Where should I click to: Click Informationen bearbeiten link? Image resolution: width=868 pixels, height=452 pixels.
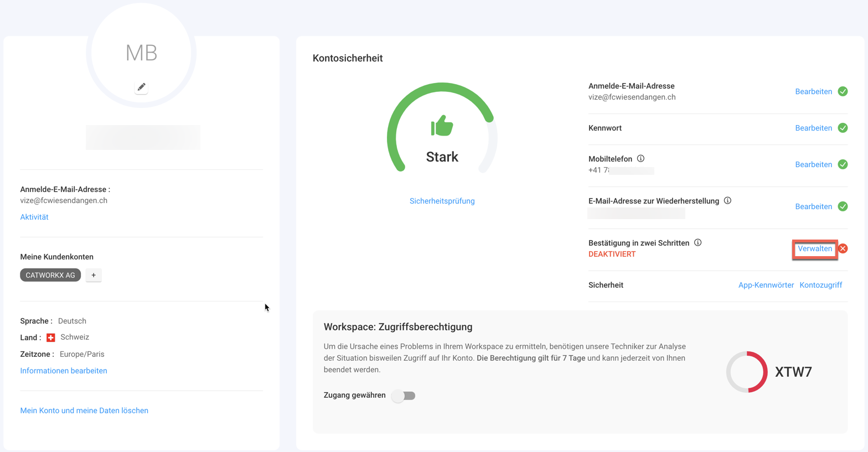[x=64, y=371]
